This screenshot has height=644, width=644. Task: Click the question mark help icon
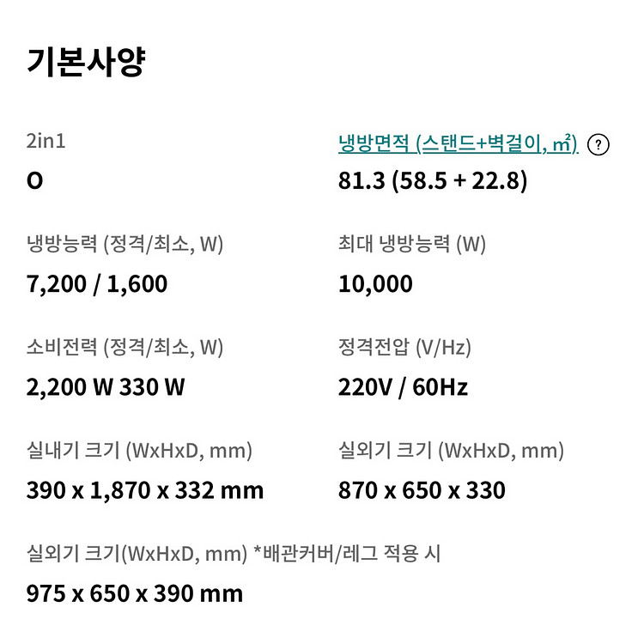click(598, 144)
